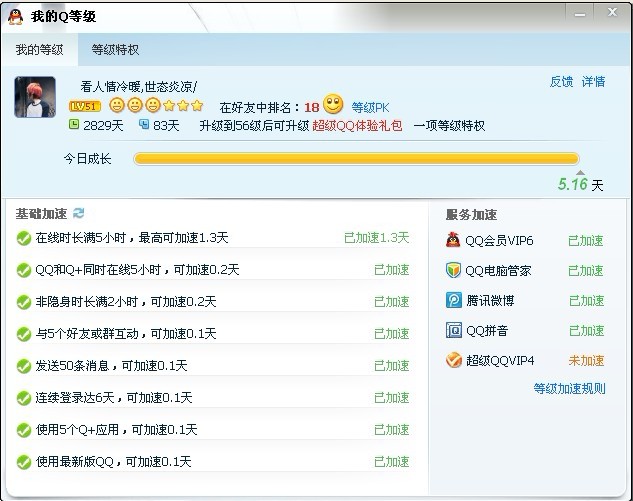Switch to 我的等级 tab
Screen dimensions: 633x501
pos(39,50)
